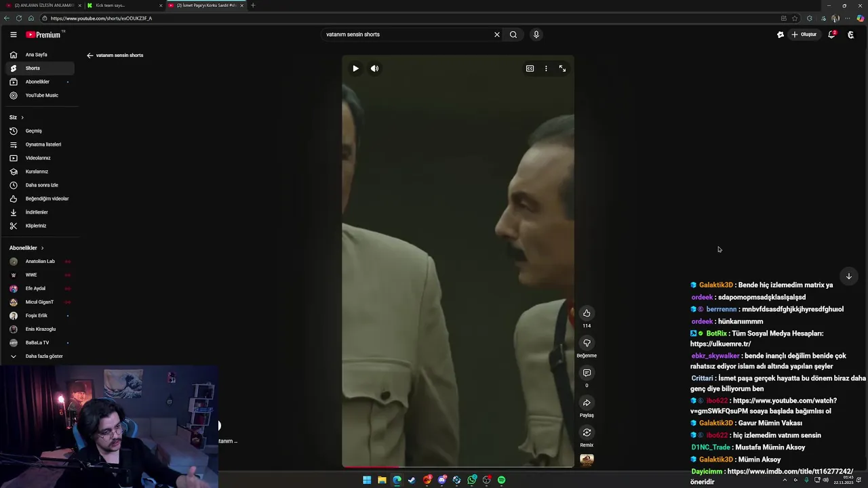
Task: Open Kliplerıniz clips
Action: click(x=41, y=226)
